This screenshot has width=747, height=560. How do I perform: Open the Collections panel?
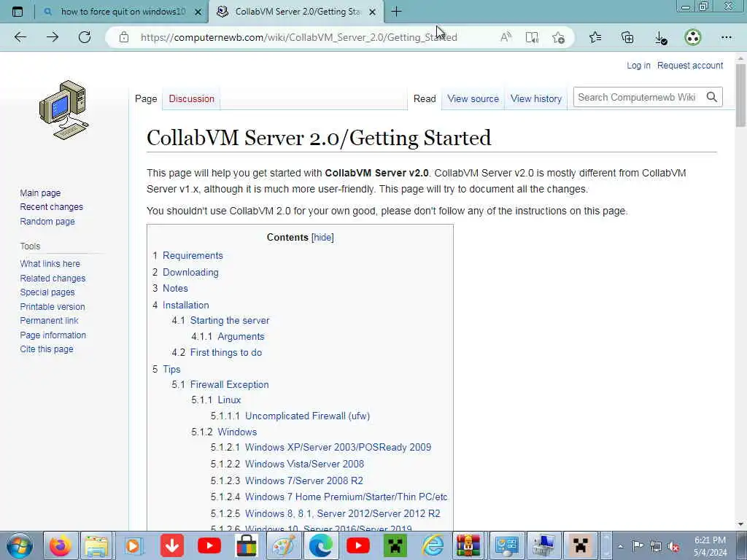(627, 37)
